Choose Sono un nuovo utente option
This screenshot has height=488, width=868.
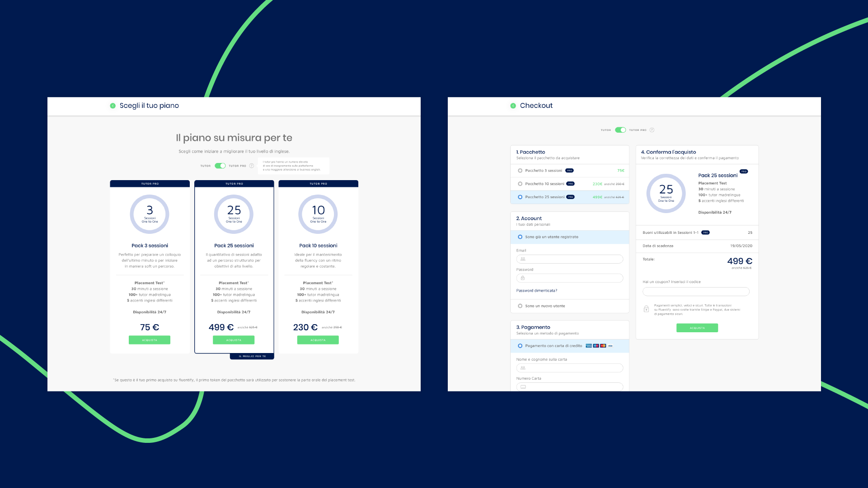(x=520, y=306)
